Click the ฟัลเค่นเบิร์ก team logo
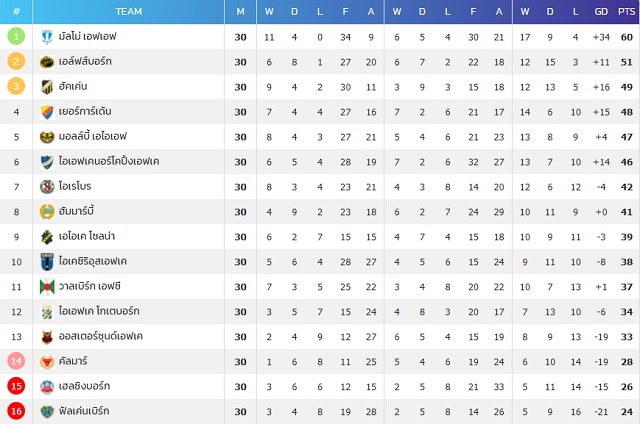Screen dimensions: 640x424 47,411
